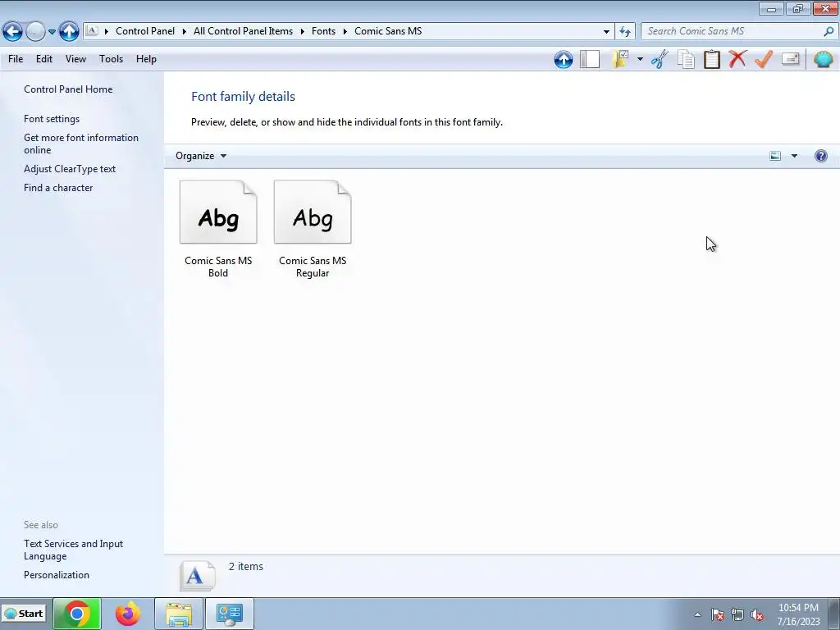The width and height of the screenshot is (840, 630).
Task: Select the Comic Sans MS Bold font thumbnail
Action: (218, 212)
